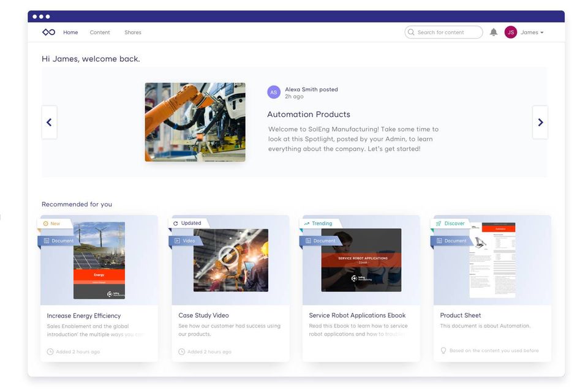Open Increase Energy Efficiency title
The width and height of the screenshot is (588, 390).
point(84,316)
